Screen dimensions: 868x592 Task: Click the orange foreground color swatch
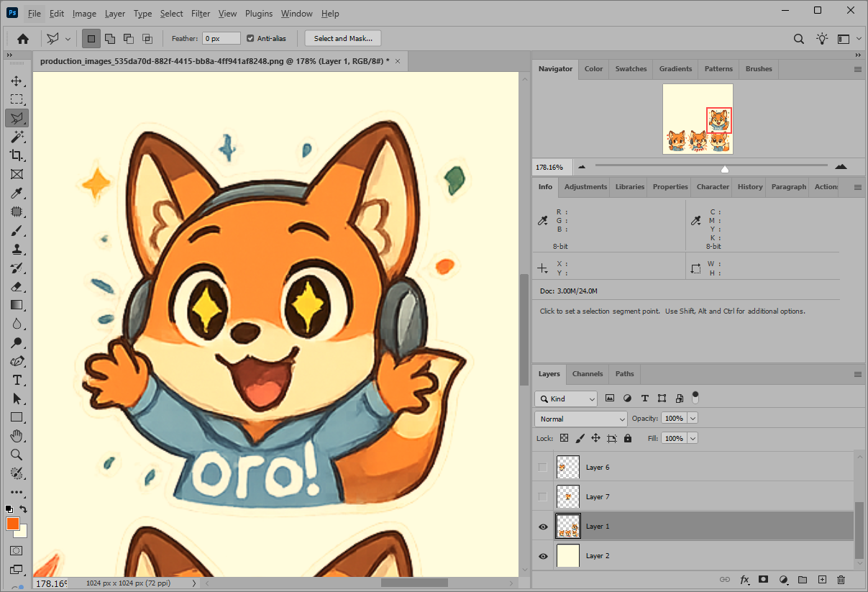pyautogui.click(x=13, y=524)
